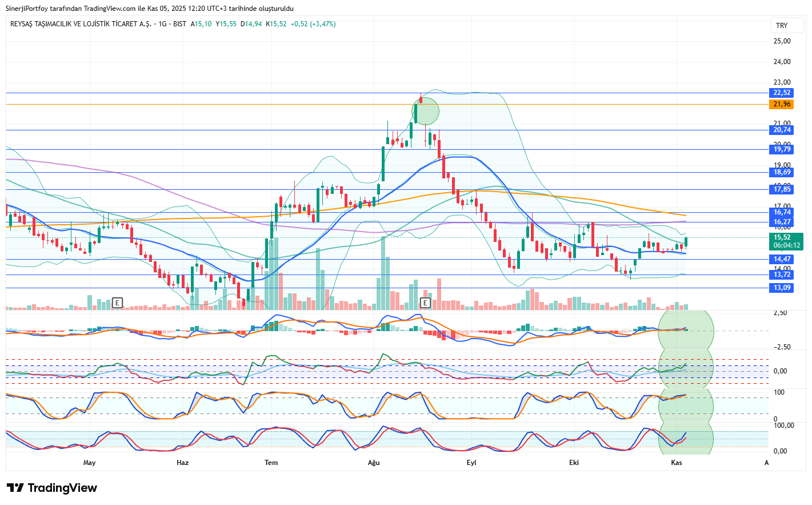Select the 13,72 price level label
812x505 pixels.
tap(782, 275)
